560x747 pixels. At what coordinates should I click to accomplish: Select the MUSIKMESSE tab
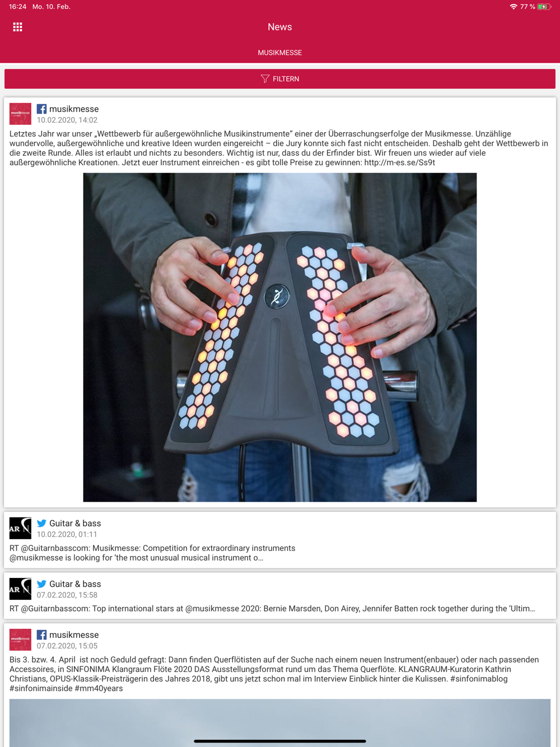280,53
